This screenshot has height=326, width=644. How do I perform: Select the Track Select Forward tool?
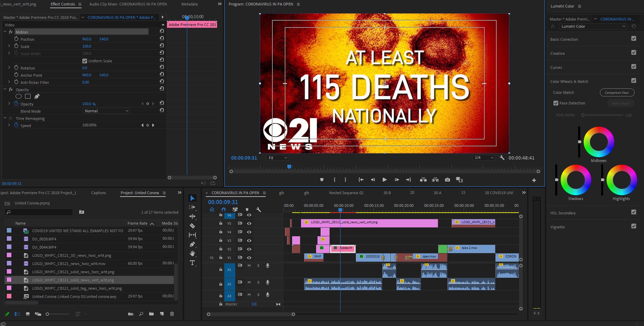coord(192,207)
